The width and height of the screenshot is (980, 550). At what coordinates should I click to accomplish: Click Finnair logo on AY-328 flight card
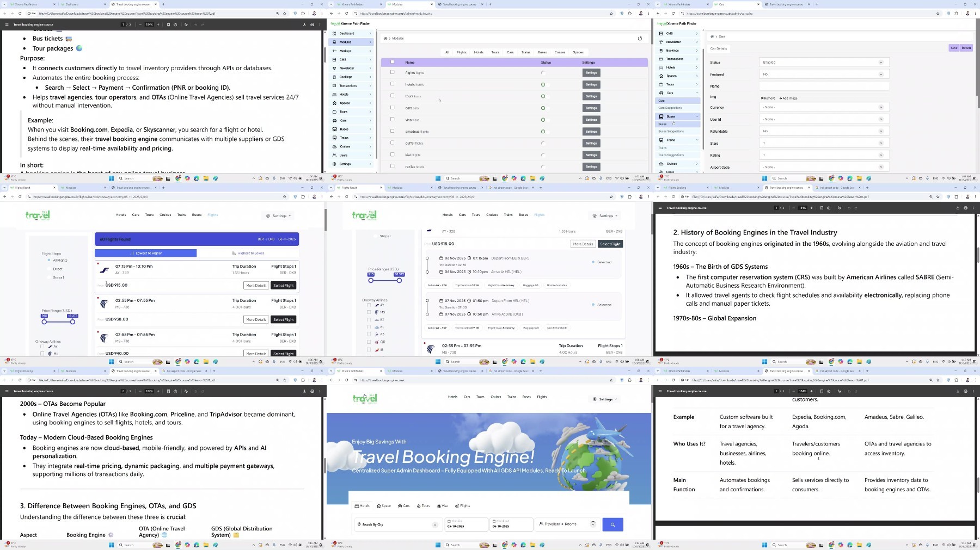pyautogui.click(x=105, y=270)
